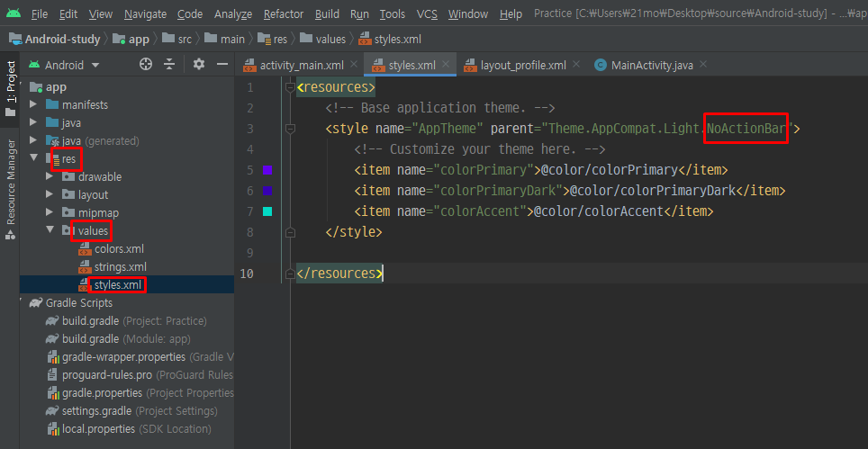Close the layout_profile.xml tab
Screen dimensions: 868x449
(576, 65)
